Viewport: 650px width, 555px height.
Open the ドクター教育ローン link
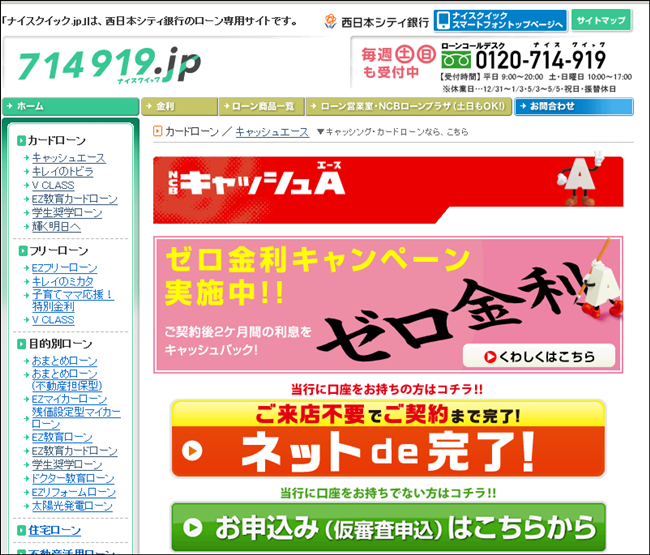pos(73,478)
